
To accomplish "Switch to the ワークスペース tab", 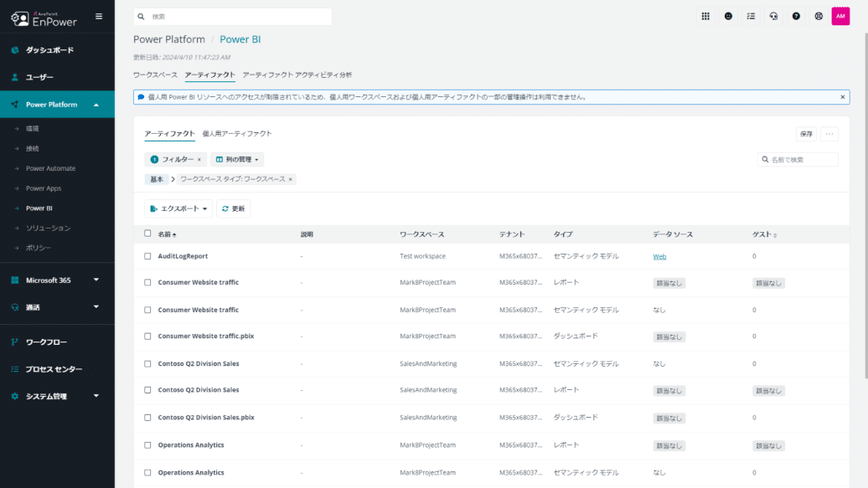I will [x=155, y=74].
